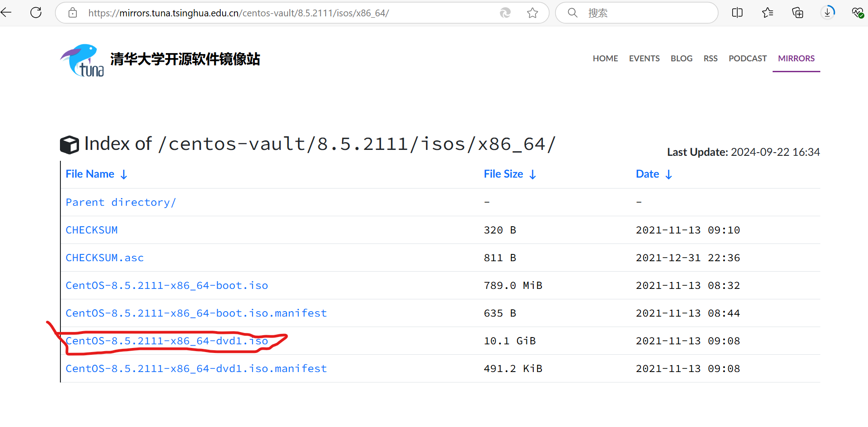Open the CHECKSUM file link
Viewport: 868px width, 427px height.
[92, 230]
